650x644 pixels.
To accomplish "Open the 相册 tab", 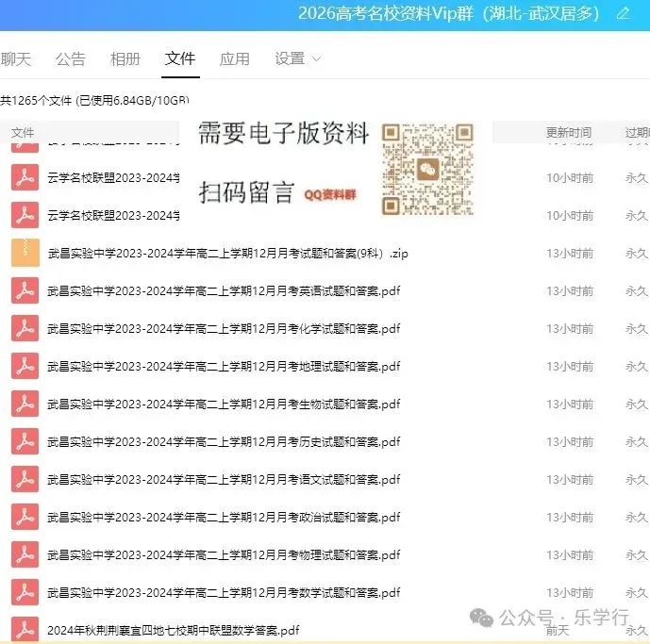I will (125, 58).
